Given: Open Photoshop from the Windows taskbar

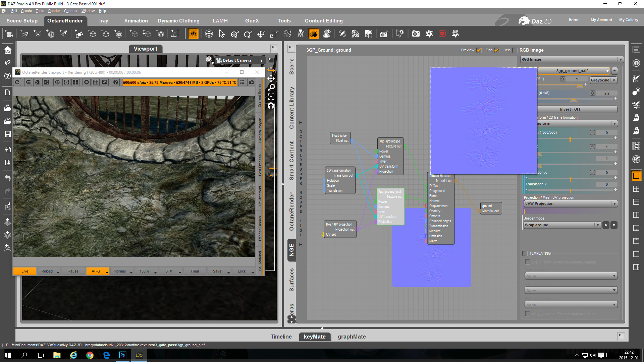Looking at the screenshot, I should point(123,355).
